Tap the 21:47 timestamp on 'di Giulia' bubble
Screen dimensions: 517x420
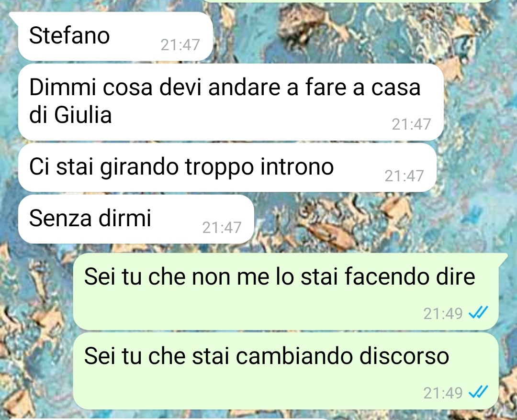[x=412, y=124]
